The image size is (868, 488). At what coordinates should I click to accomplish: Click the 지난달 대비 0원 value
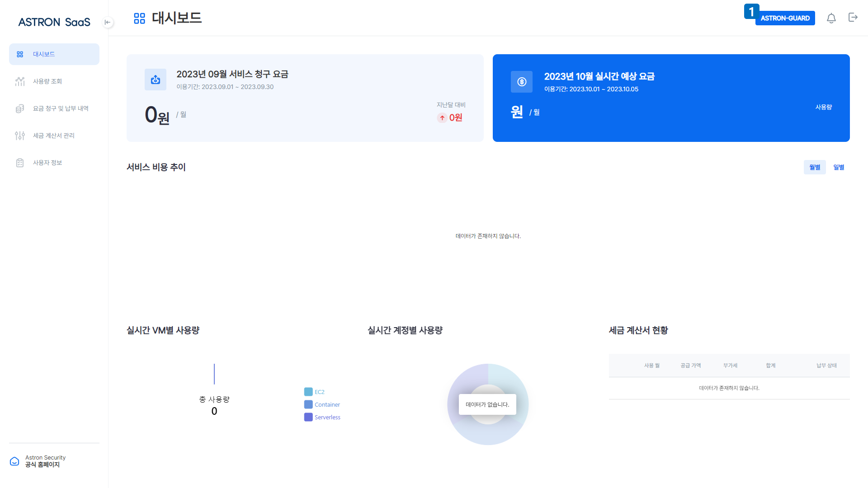click(x=456, y=117)
